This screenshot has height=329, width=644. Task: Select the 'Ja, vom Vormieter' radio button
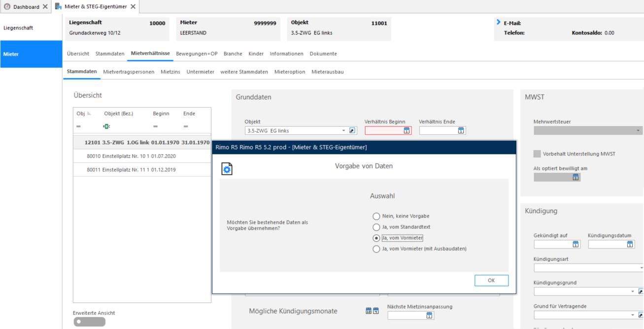tap(376, 238)
